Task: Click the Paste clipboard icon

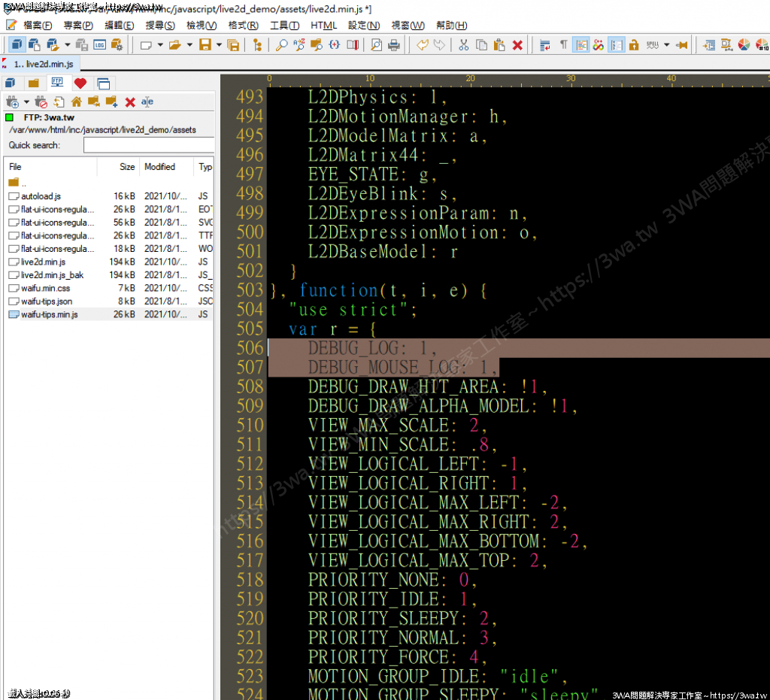Action: point(499,45)
